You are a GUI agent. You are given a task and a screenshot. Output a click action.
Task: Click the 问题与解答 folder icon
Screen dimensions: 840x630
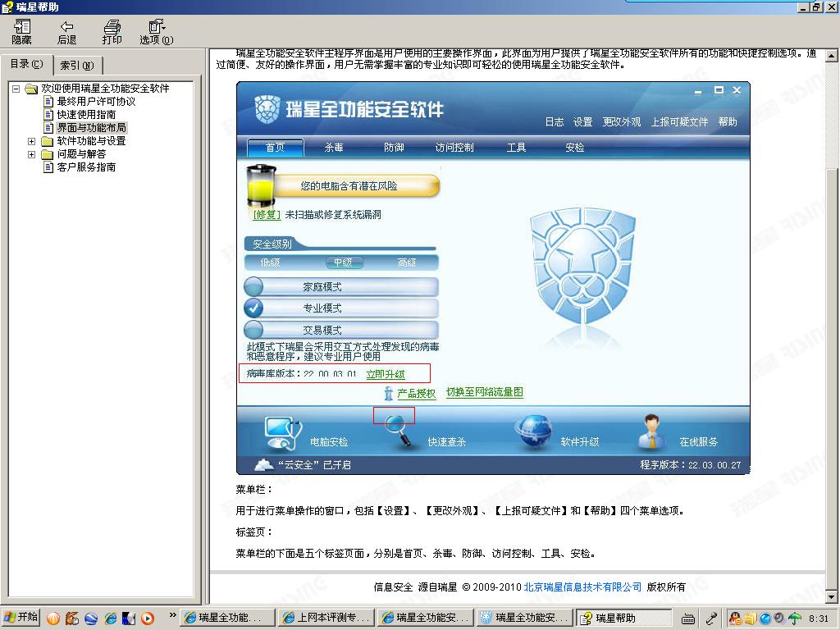tap(48, 154)
